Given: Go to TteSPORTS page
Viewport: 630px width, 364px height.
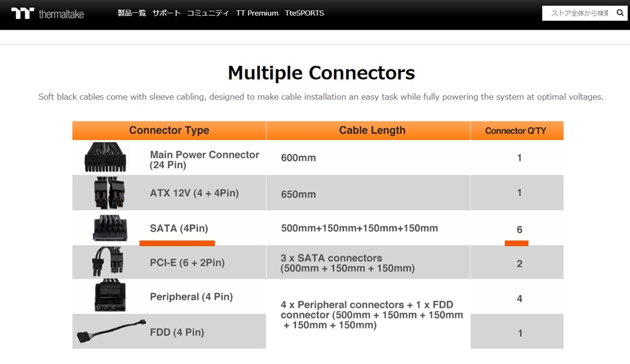Looking at the screenshot, I should (305, 13).
